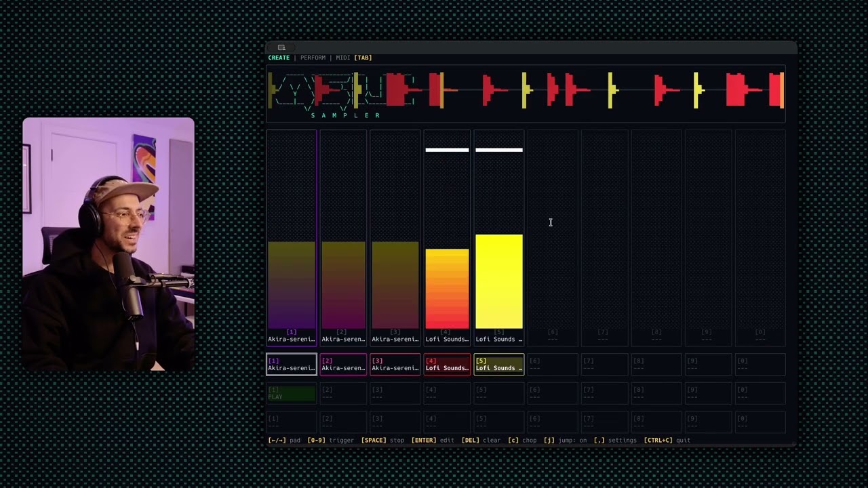This screenshot has height=488, width=868.
Task: Click the [TAB] key hint beside MIDI
Action: tap(363, 58)
